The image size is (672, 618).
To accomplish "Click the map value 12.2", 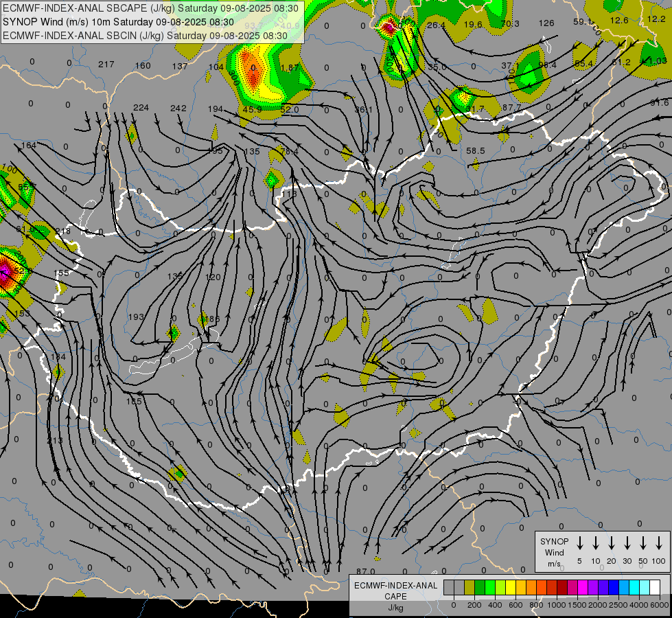I will (657, 19).
